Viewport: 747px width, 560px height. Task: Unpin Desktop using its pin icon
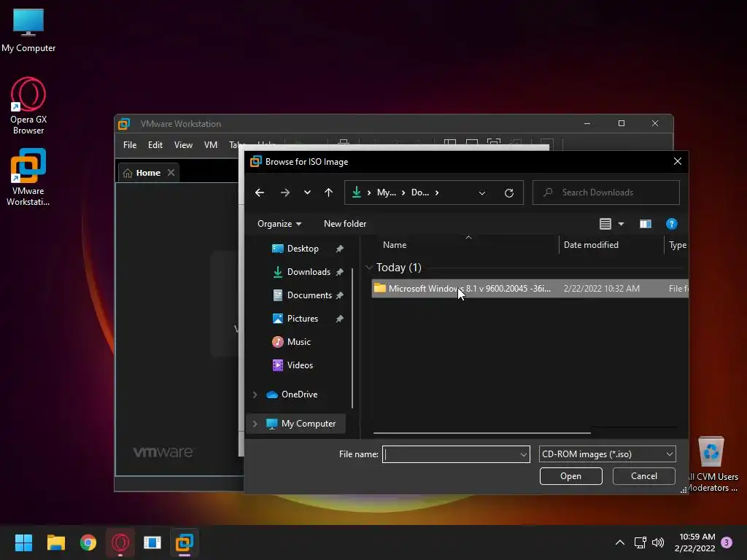tap(339, 249)
